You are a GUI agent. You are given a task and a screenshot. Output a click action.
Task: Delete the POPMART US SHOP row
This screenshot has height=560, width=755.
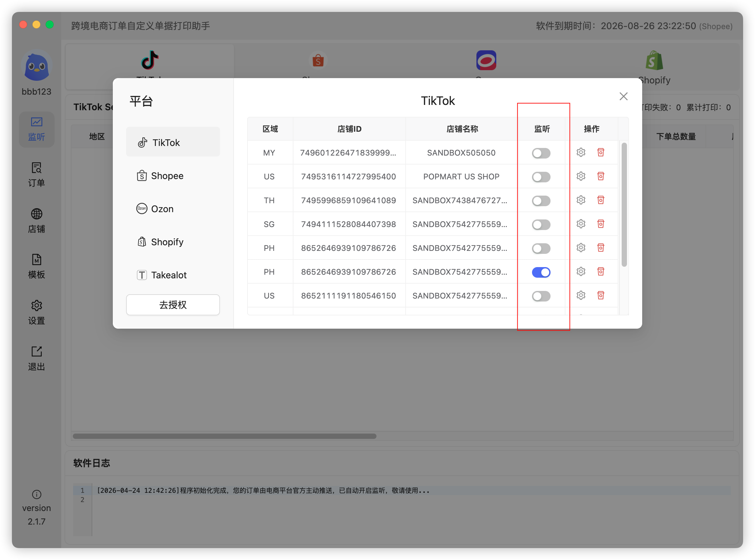coord(600,176)
